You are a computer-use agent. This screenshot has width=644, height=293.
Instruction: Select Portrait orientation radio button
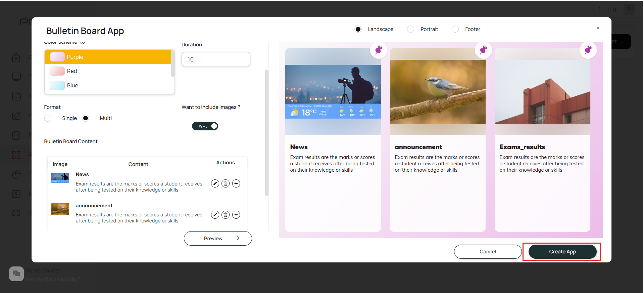[410, 29]
